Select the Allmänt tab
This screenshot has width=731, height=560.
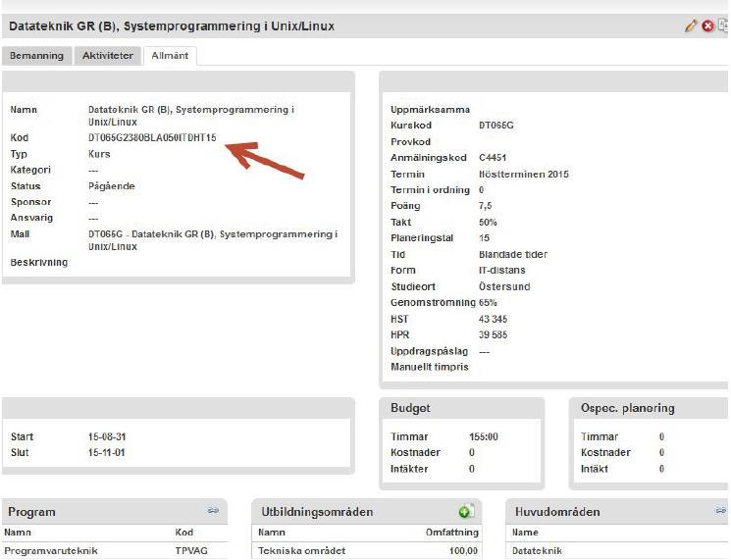(170, 56)
